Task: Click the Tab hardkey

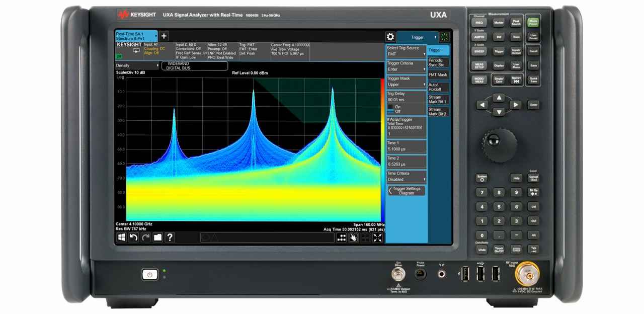Action: [x=534, y=249]
